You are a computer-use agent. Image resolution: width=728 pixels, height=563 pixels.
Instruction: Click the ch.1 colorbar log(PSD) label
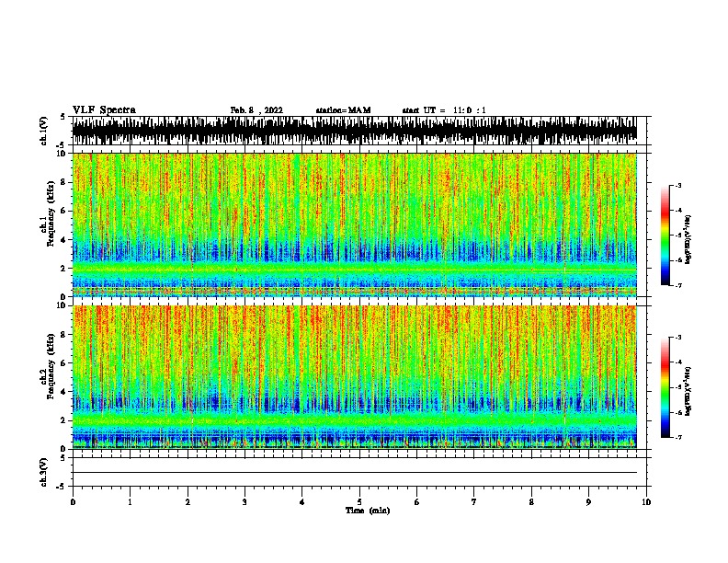pyautogui.click(x=688, y=239)
